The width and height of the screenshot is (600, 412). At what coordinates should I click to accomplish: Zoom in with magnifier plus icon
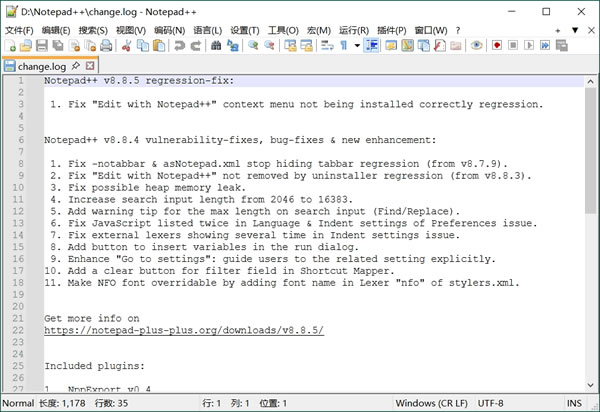click(253, 46)
